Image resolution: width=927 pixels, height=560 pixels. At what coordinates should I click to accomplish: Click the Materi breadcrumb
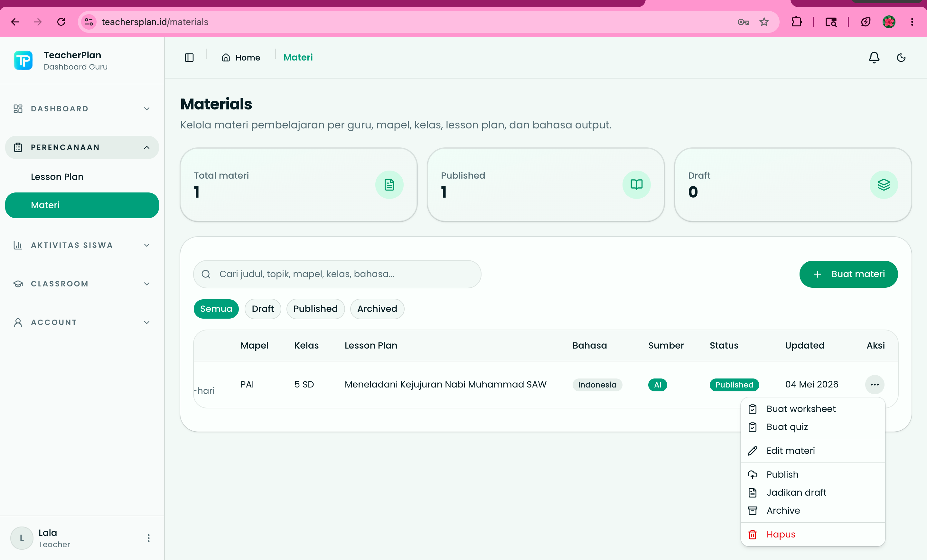coord(298,58)
